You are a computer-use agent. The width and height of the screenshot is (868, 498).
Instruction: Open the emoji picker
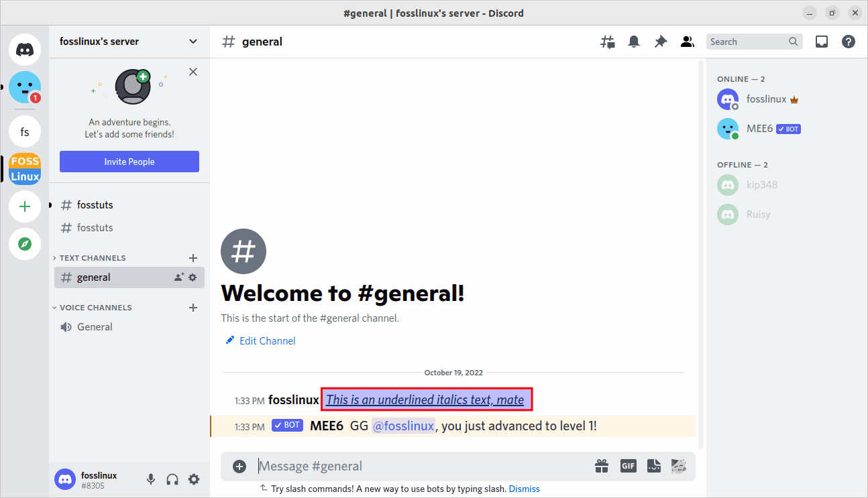(x=679, y=466)
